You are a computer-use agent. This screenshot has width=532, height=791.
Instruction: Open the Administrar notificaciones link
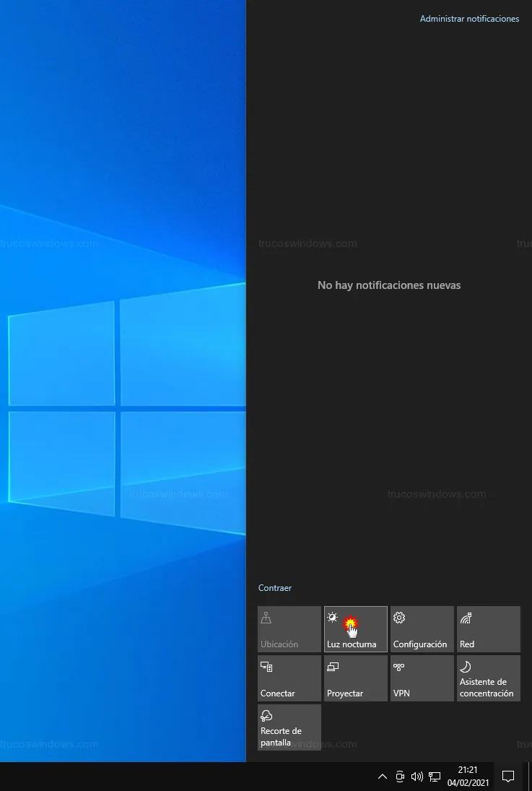[469, 19]
